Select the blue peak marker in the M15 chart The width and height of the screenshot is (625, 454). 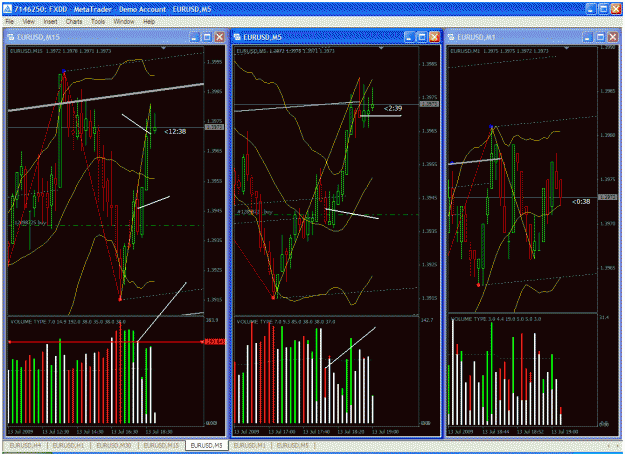click(x=64, y=71)
